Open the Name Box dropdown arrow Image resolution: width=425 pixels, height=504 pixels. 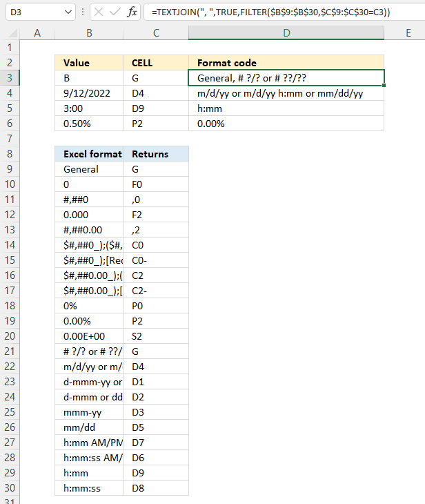pos(68,12)
